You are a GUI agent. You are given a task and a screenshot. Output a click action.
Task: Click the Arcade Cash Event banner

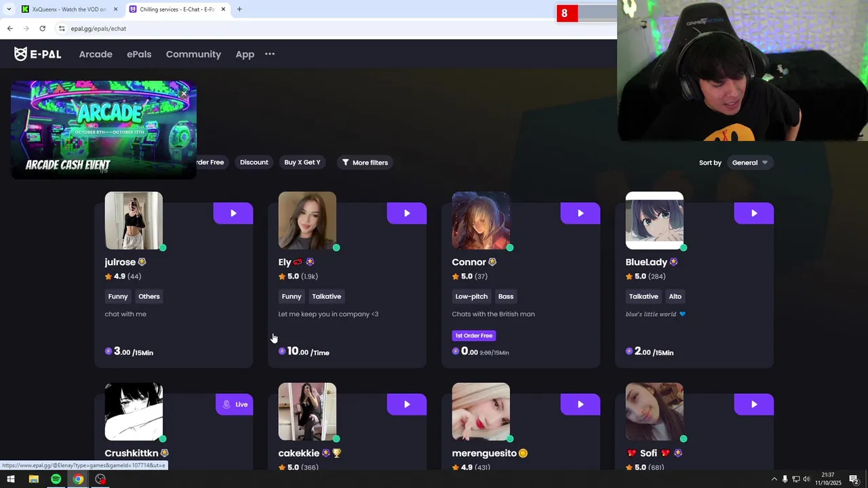click(x=104, y=130)
